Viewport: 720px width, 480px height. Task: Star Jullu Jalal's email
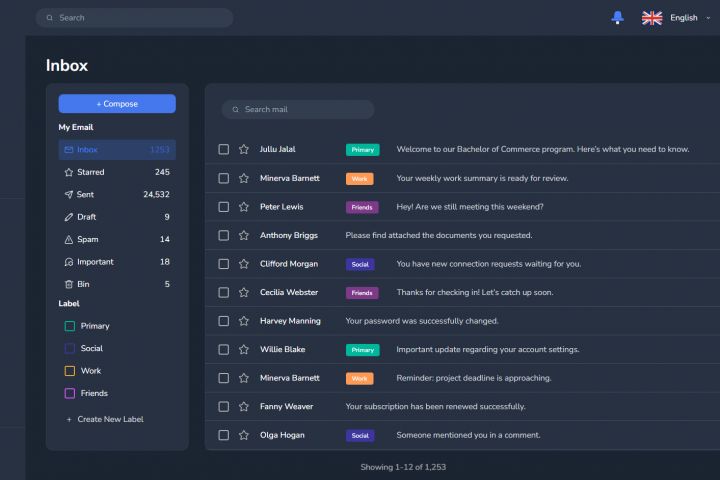tap(244, 149)
